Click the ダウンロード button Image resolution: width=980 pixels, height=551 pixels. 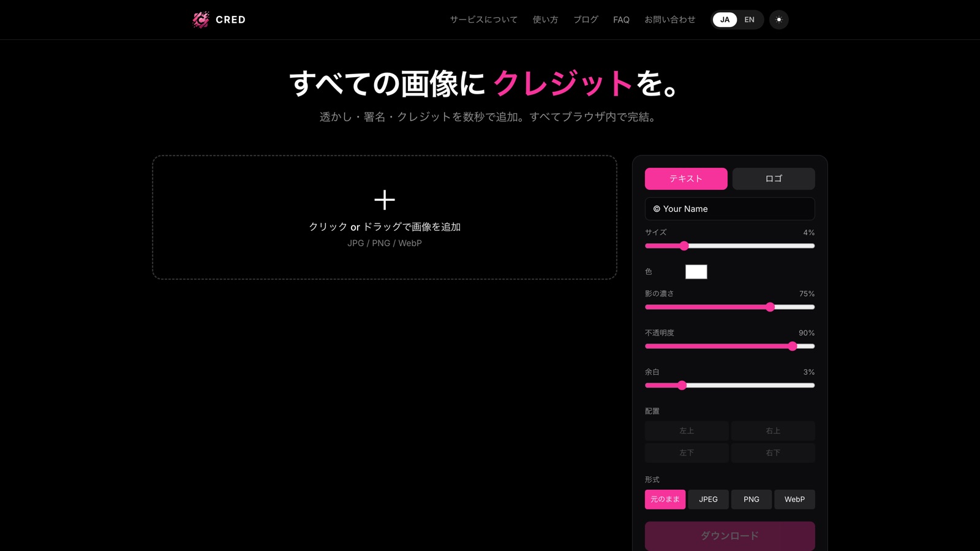[x=729, y=536]
